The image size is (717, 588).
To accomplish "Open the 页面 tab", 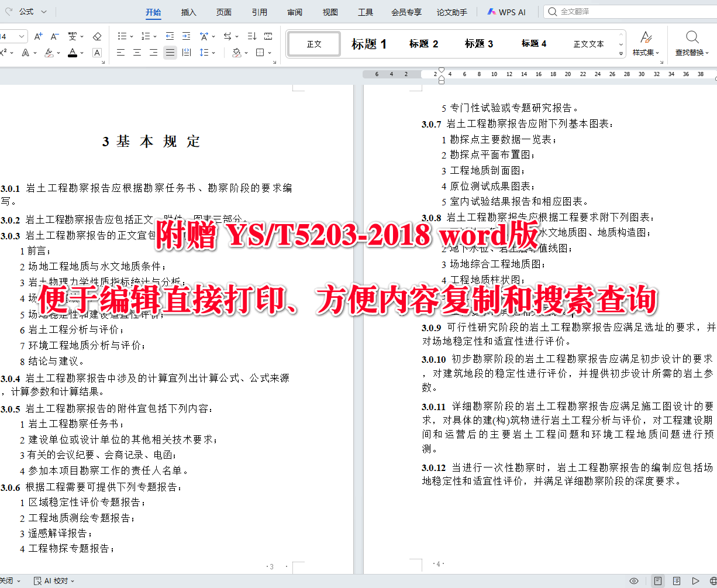I will (x=224, y=12).
